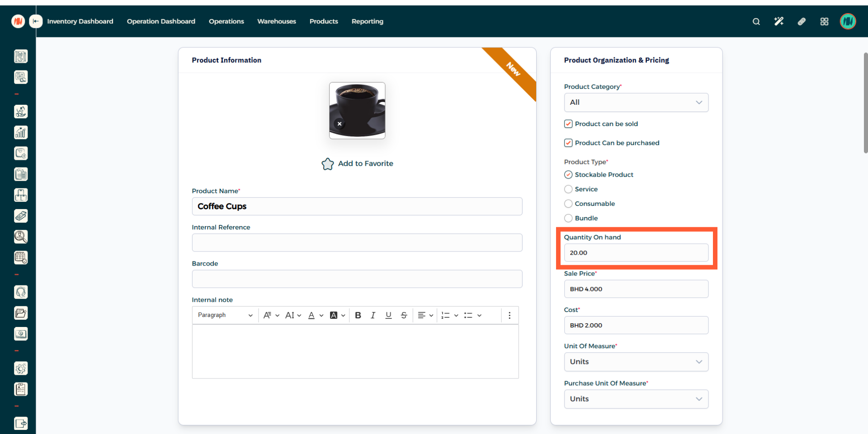Image resolution: width=868 pixels, height=434 pixels.
Task: Select the Consumable product type
Action: (x=568, y=204)
